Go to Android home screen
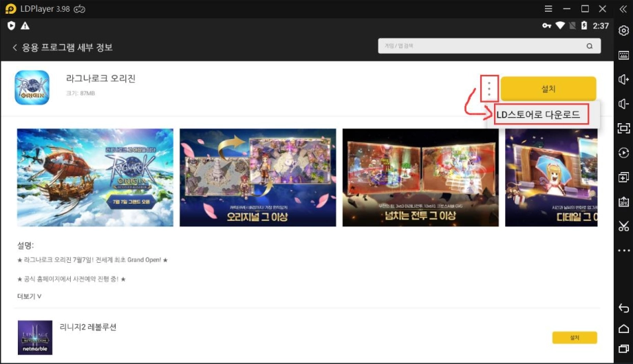633x364 pixels. click(x=624, y=329)
